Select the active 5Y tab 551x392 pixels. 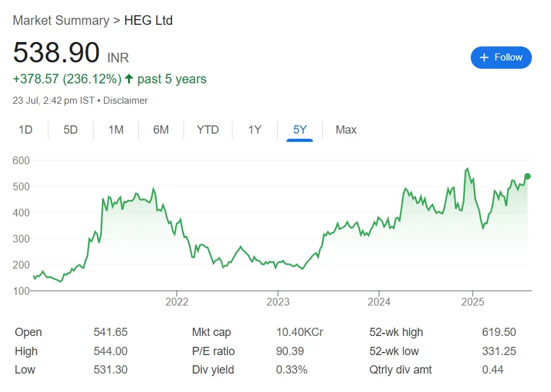[x=300, y=130]
